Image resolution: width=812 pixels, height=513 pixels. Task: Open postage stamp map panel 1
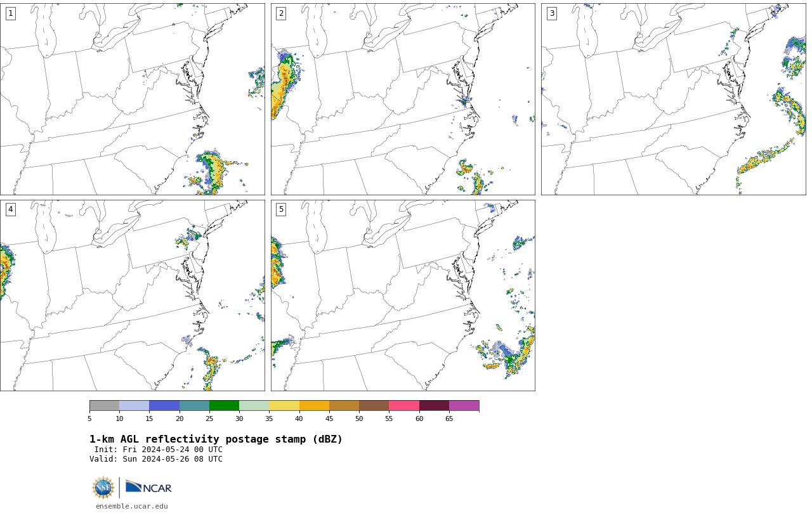coord(132,99)
